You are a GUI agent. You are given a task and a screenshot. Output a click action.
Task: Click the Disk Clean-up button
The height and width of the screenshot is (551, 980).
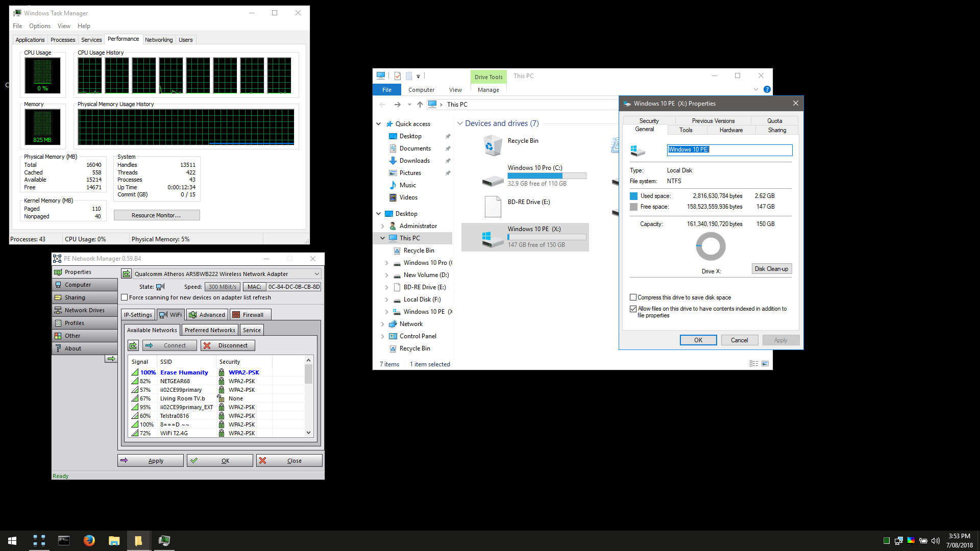tap(771, 269)
